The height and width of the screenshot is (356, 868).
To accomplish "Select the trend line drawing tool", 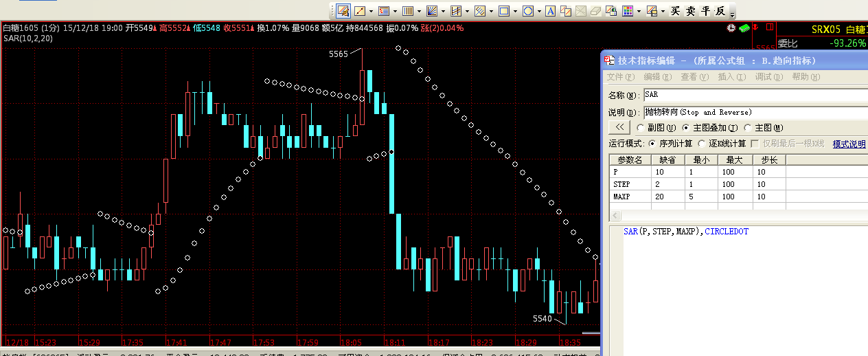I will [x=360, y=11].
